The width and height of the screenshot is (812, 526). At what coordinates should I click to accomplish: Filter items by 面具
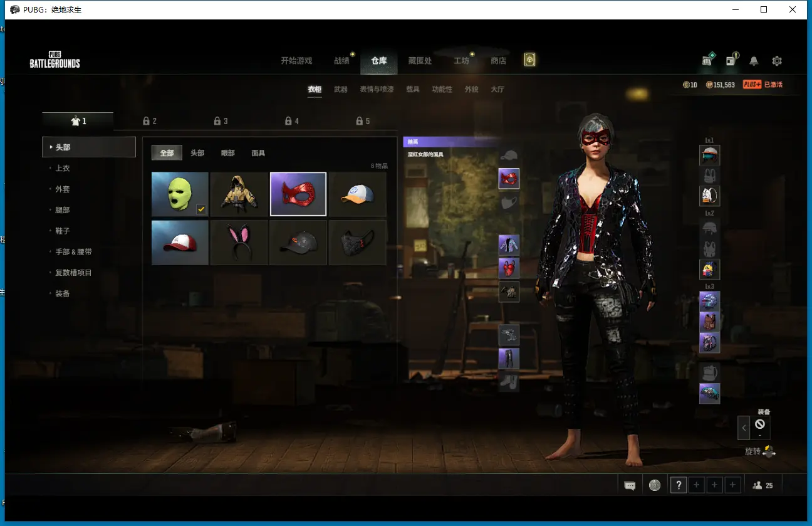258,153
